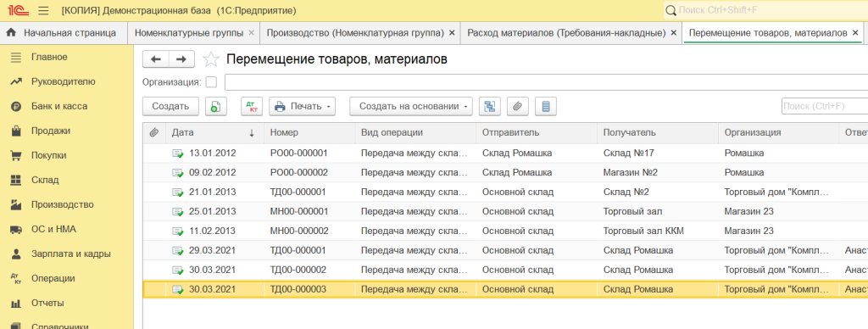Click the Склад boxes icon

point(16,180)
